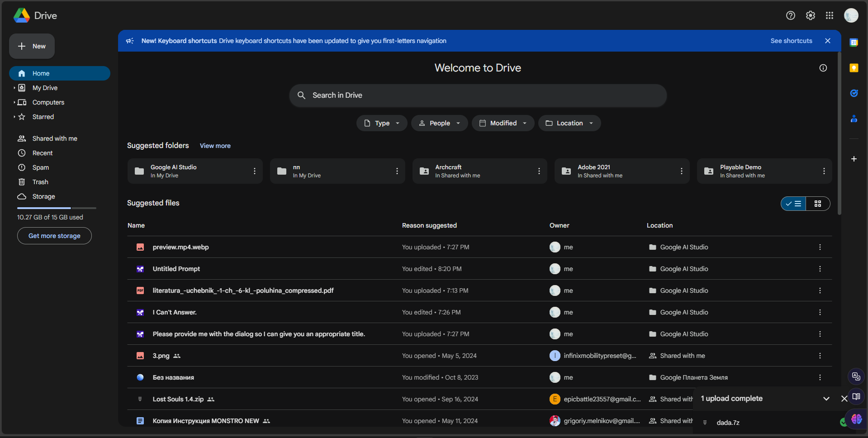
Task: Close the upload complete notification
Action: (x=844, y=399)
